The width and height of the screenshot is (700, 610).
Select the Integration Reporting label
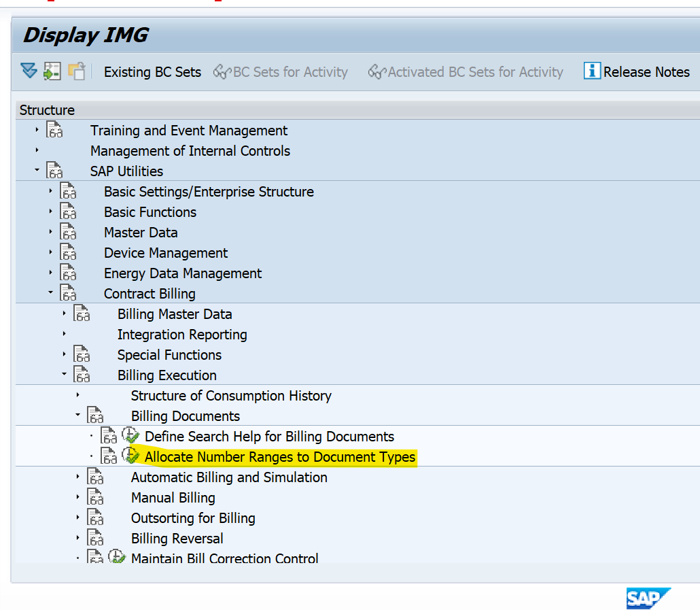point(182,335)
